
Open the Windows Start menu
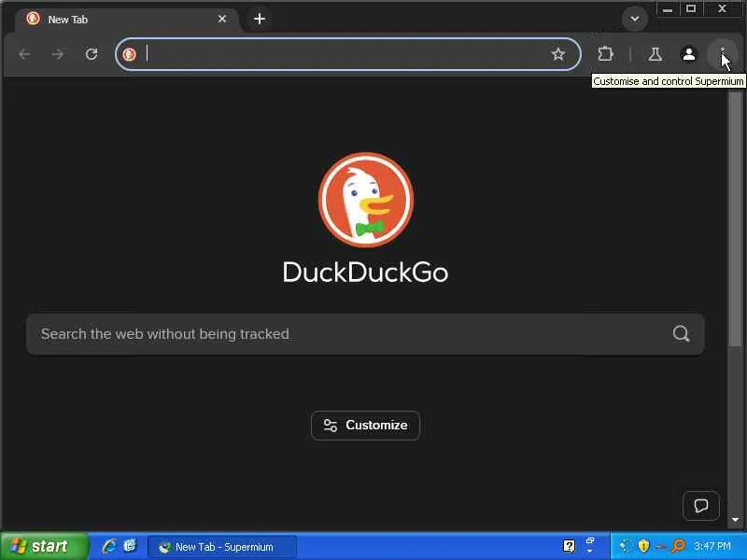(x=44, y=546)
